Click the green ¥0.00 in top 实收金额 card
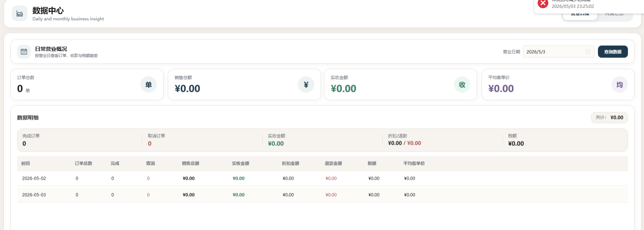 tap(343, 89)
